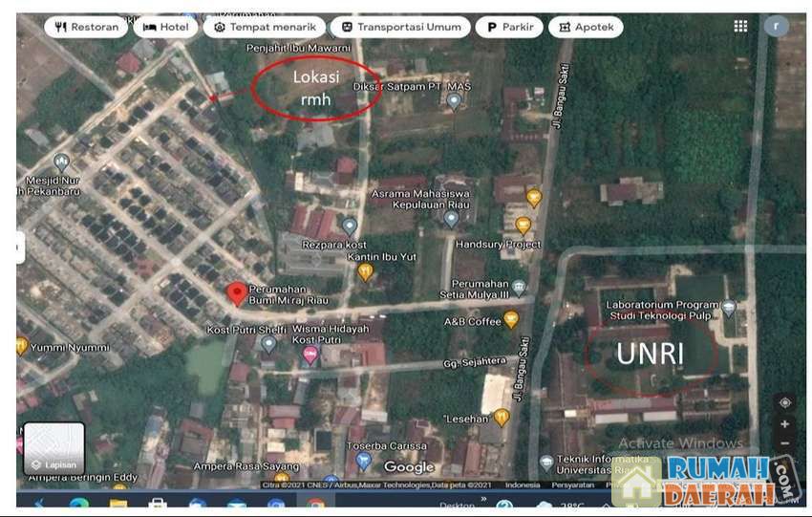Filter the map by Parkir
Screen dimensions: 812x517
[508, 27]
